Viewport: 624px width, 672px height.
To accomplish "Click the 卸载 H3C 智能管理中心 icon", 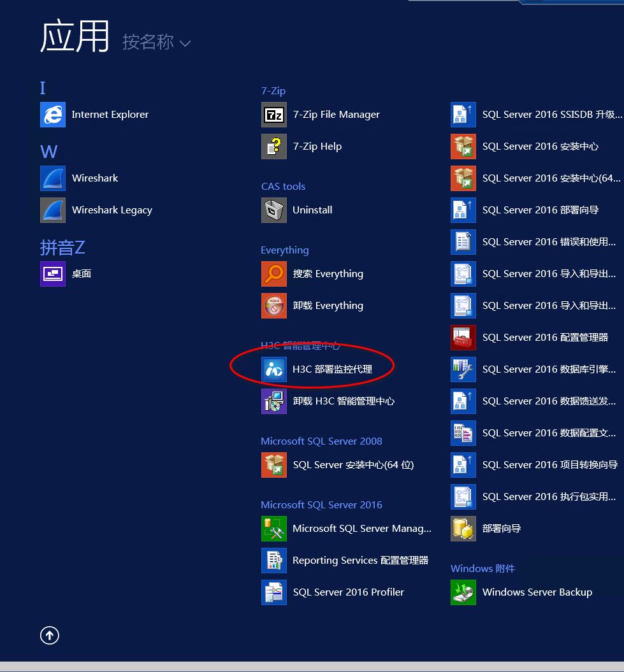I will (x=274, y=401).
